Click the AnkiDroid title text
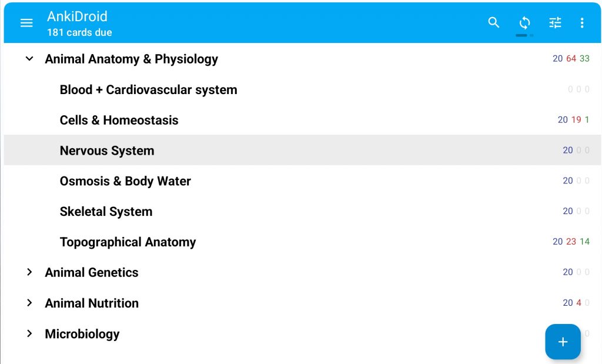This screenshot has height=364, width=602. click(x=77, y=16)
